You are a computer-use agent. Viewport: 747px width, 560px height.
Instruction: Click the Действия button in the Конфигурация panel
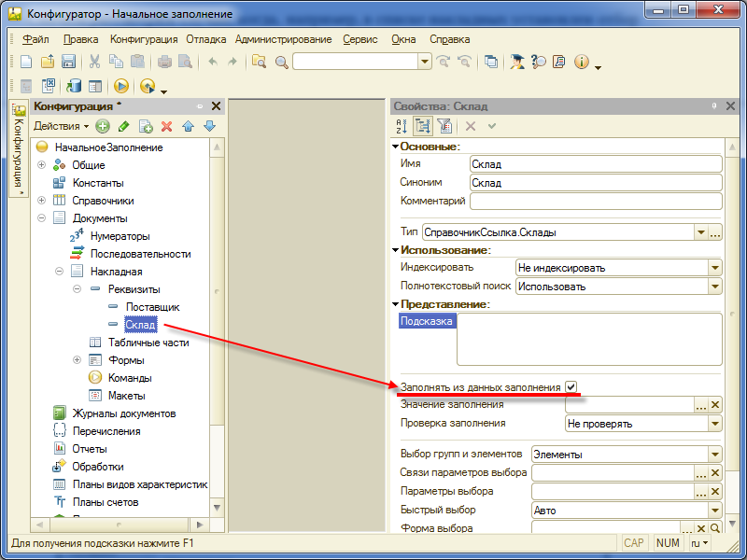[x=61, y=126]
